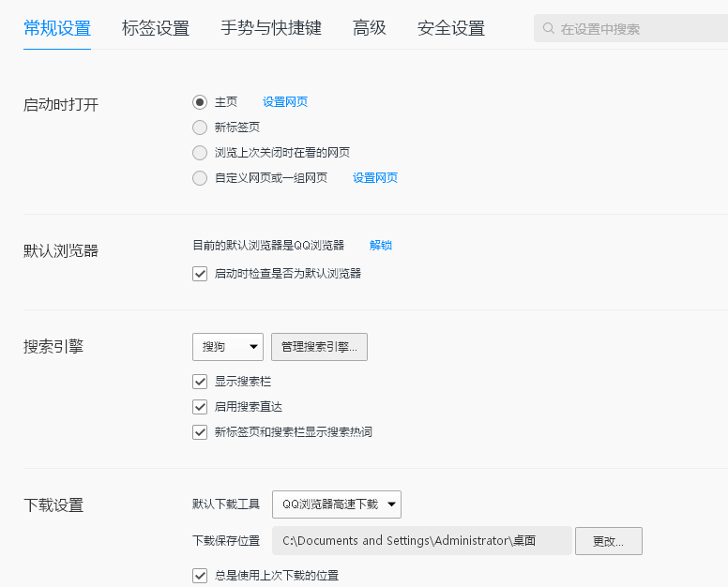Screen dimensions: 728x587
Task: Open the QQ浏览器高速下载 download tool dropdown
Action: [337, 504]
